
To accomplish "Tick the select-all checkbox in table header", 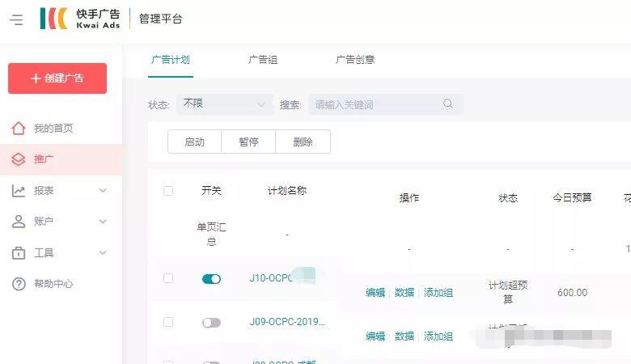I will tap(168, 191).
